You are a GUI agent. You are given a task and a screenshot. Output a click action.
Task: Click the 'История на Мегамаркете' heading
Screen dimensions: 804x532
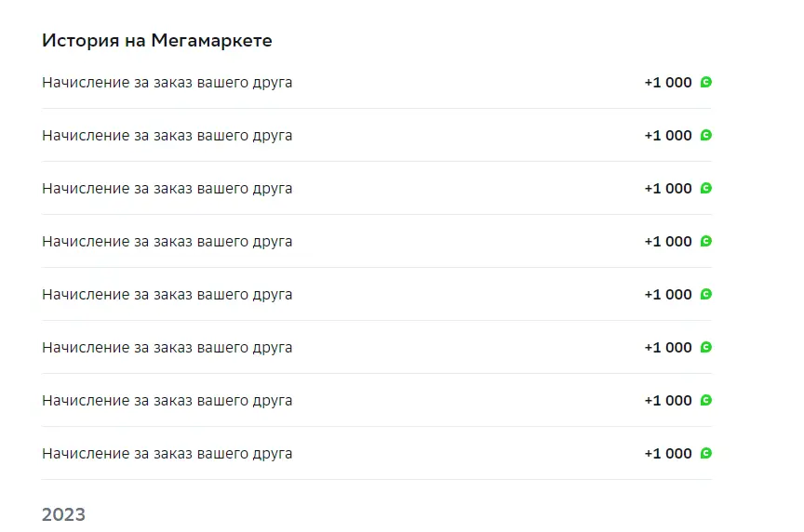tap(157, 41)
